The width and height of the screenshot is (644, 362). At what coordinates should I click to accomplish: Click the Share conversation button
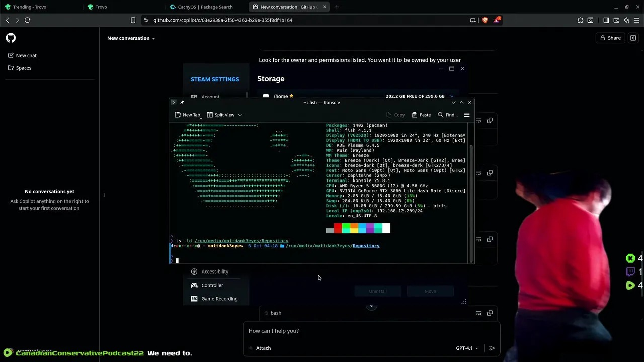610,38
